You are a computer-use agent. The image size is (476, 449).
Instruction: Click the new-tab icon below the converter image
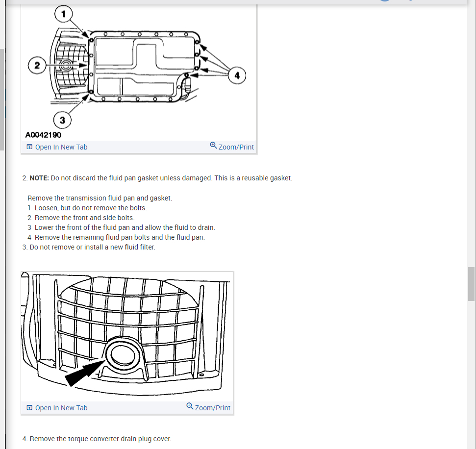point(29,407)
